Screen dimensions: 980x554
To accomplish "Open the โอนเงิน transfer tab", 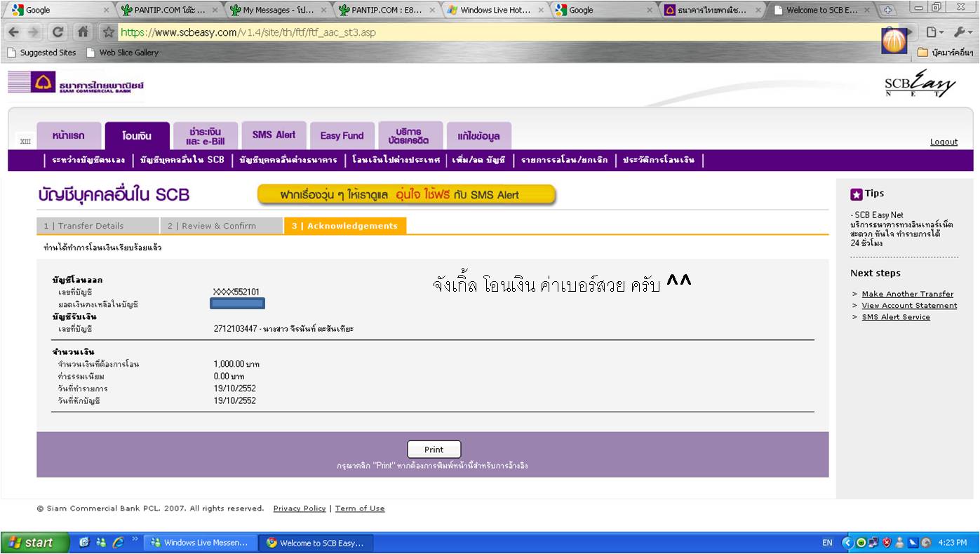I will click(x=137, y=135).
